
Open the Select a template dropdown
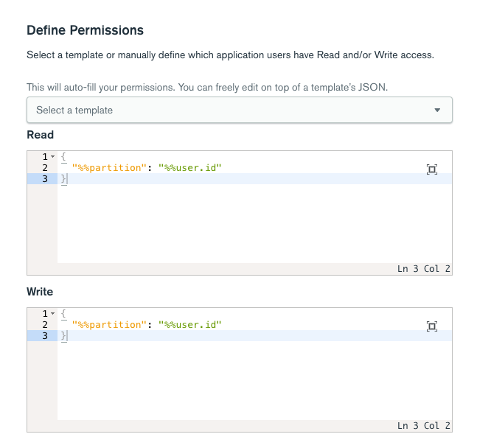239,110
